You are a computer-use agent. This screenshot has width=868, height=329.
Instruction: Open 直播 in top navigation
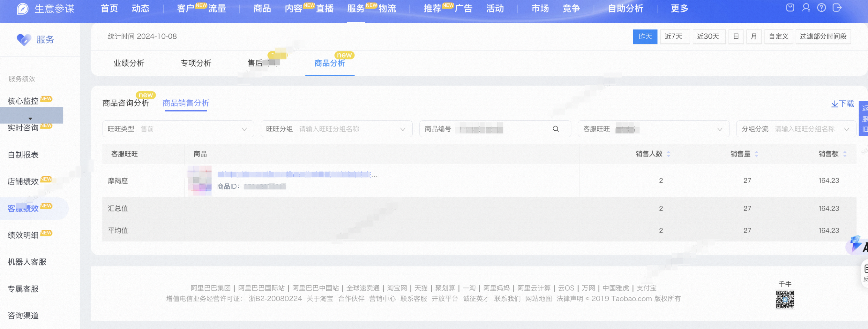[x=325, y=8]
